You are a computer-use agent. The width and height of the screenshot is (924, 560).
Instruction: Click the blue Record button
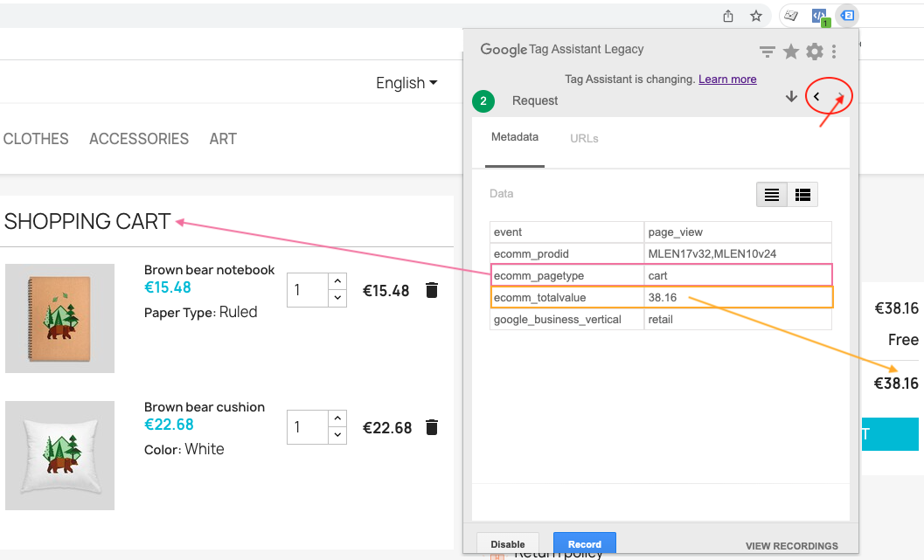585,543
